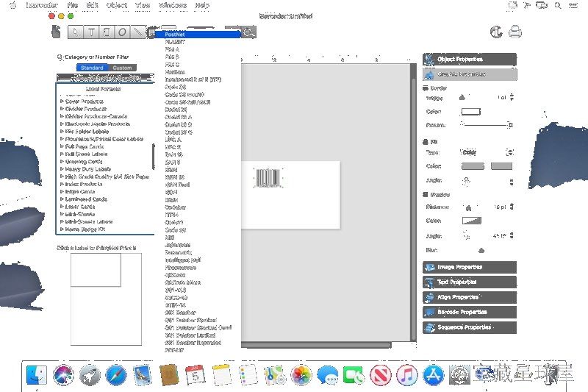Open Photos from the Dock

pyautogui.click(x=301, y=375)
